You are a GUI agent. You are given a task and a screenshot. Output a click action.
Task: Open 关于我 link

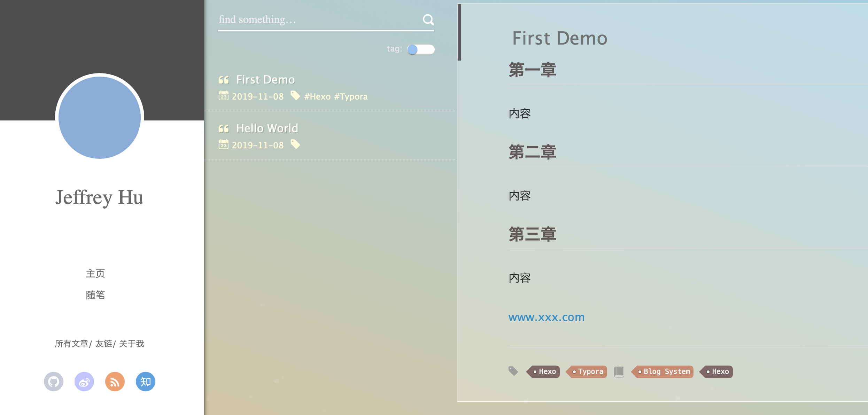click(x=131, y=344)
